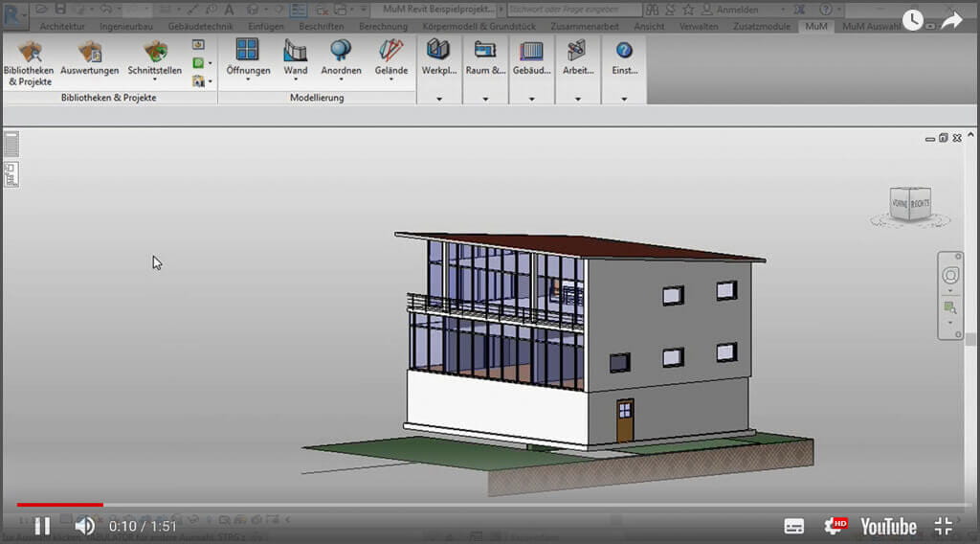The image size is (980, 544).
Task: Click the Auswertungen ribbon icon
Action: [90, 59]
